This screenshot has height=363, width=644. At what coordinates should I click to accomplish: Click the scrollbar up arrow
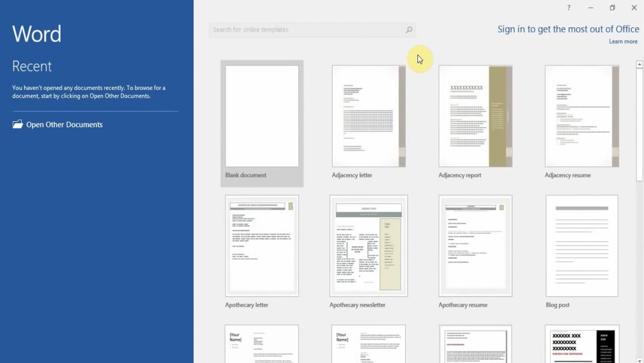click(x=640, y=64)
